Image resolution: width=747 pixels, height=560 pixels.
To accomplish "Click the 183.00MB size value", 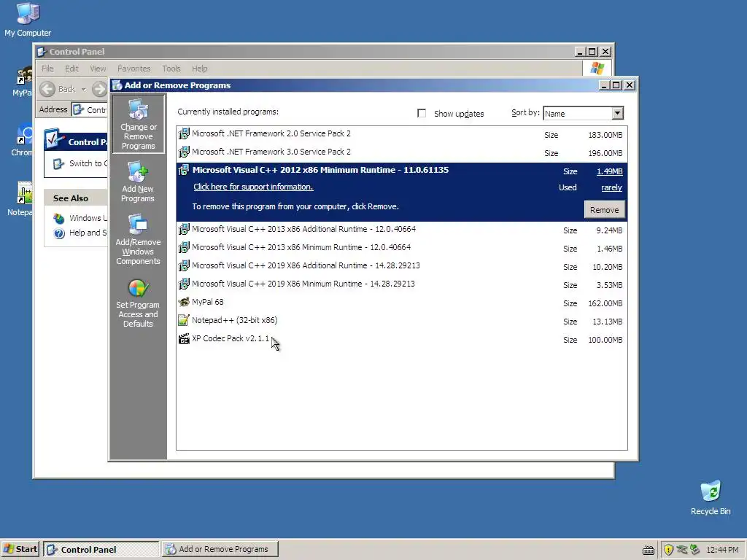I will [x=605, y=135].
